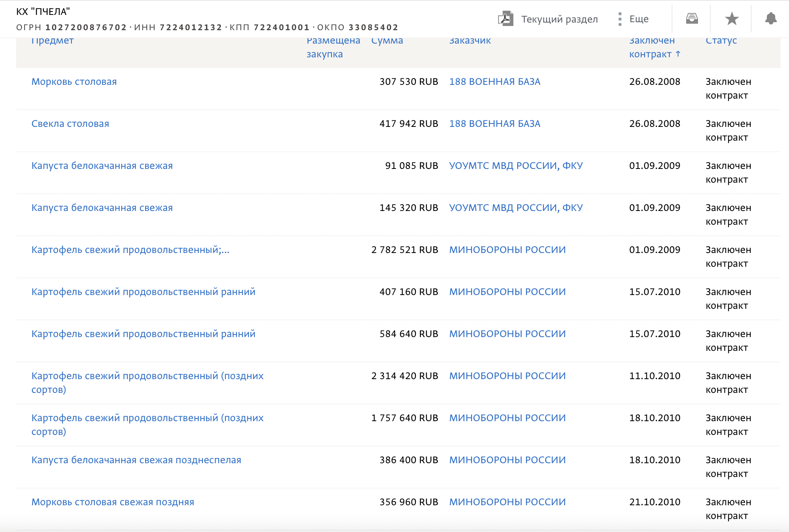The image size is (789, 532).
Task: Open МИНОБОРОНЫ РОССИИ for 407 160 RUB
Action: 507,292
